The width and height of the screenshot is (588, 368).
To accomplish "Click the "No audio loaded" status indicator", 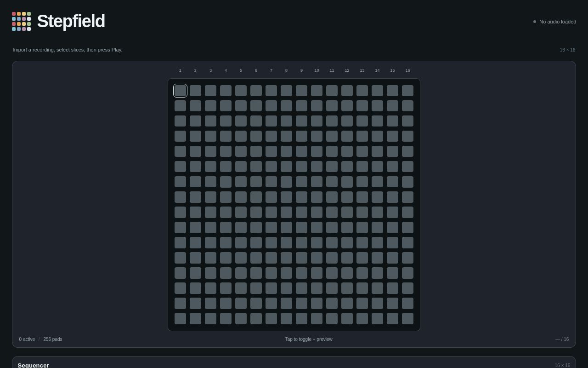I will [554, 22].
